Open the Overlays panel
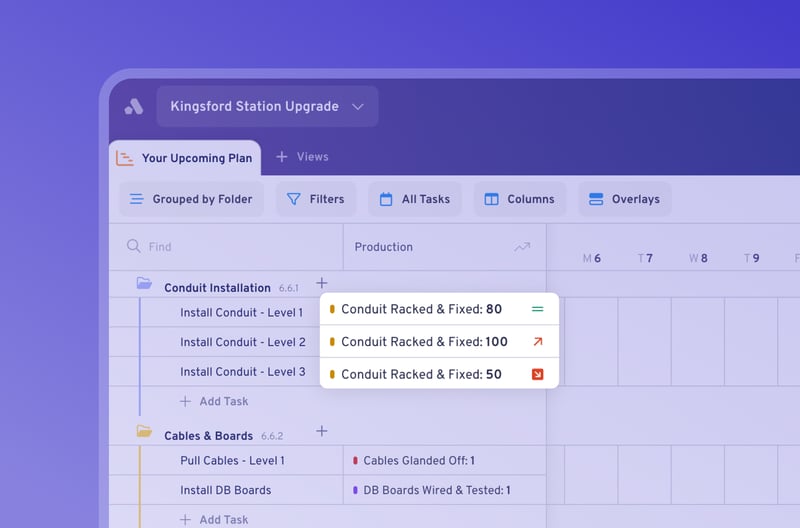This screenshot has height=528, width=800. tap(624, 199)
